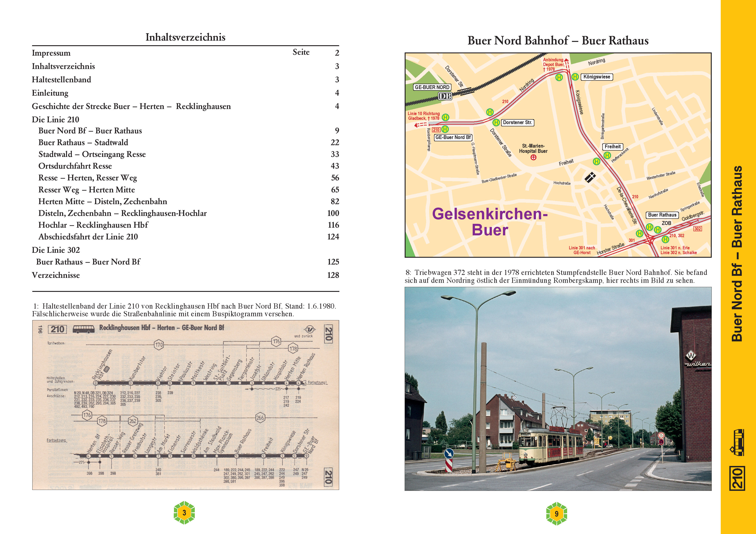Click the red hospital cross symbol on map
756x534 pixels.
pos(533,158)
